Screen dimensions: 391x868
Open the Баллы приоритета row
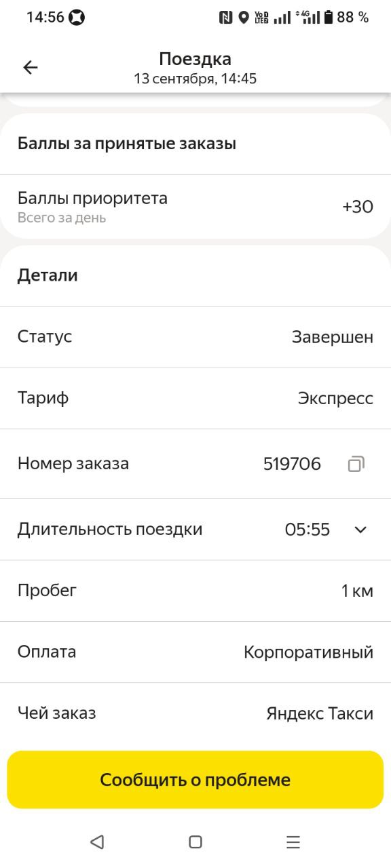[195, 206]
